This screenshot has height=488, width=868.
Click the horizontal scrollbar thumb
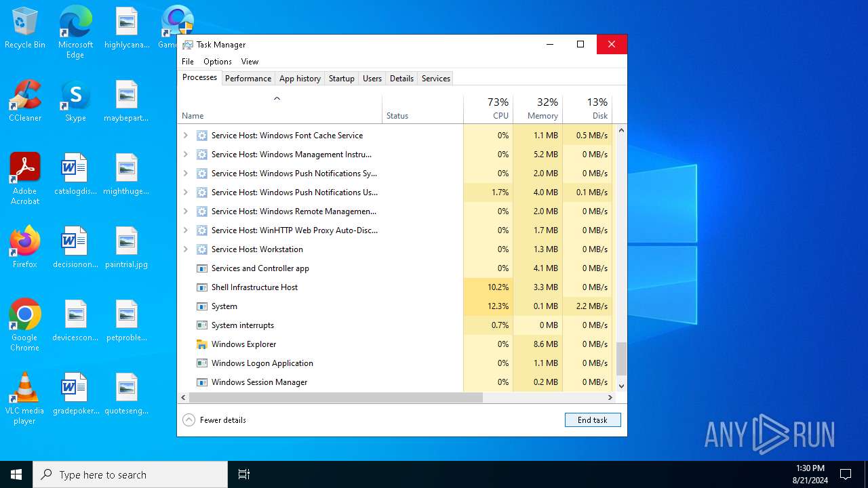pos(336,397)
